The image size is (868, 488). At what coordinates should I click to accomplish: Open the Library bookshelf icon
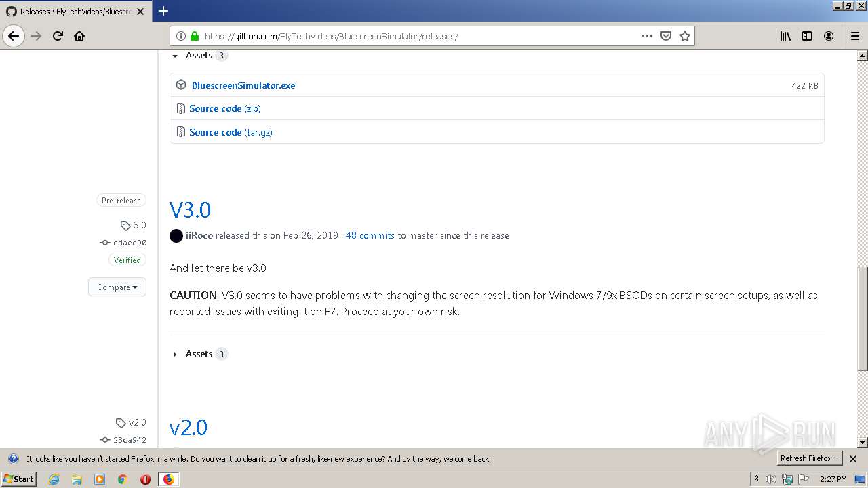785,36
